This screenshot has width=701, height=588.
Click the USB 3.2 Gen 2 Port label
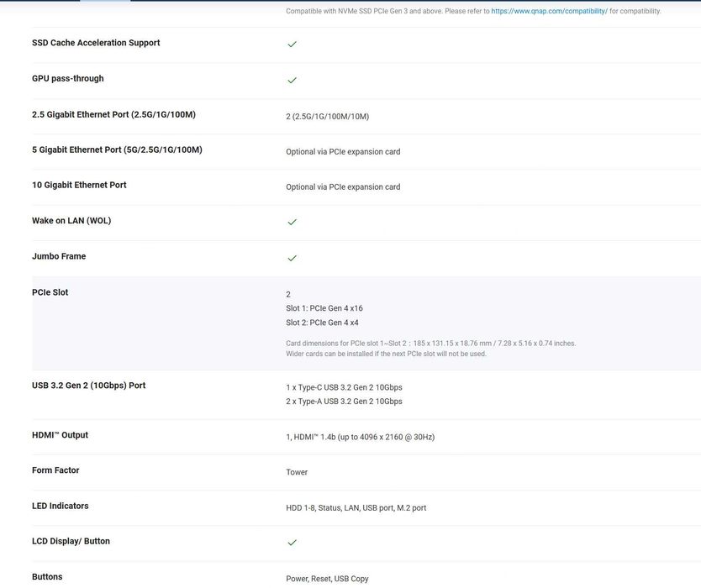(x=88, y=386)
